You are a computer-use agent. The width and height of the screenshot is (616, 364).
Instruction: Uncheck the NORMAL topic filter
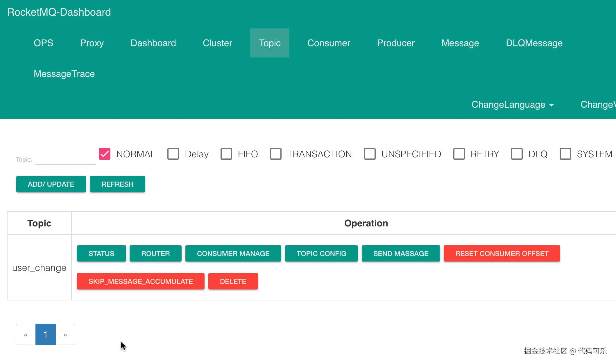pyautogui.click(x=105, y=154)
